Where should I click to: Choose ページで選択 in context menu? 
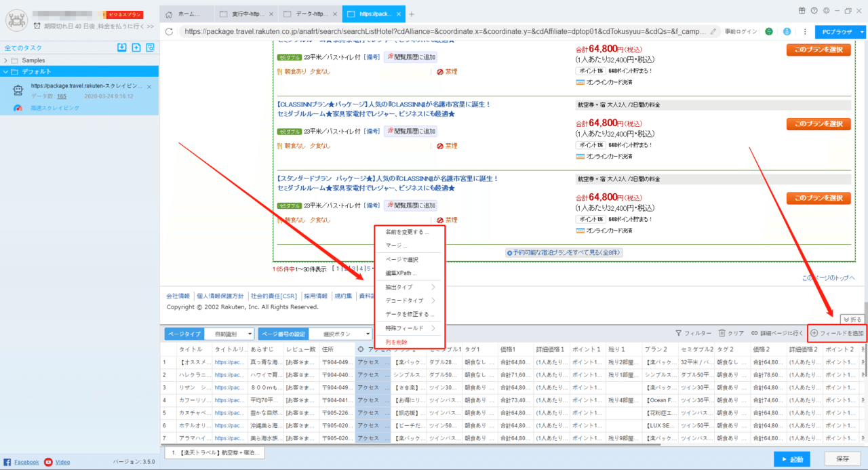tap(402, 260)
